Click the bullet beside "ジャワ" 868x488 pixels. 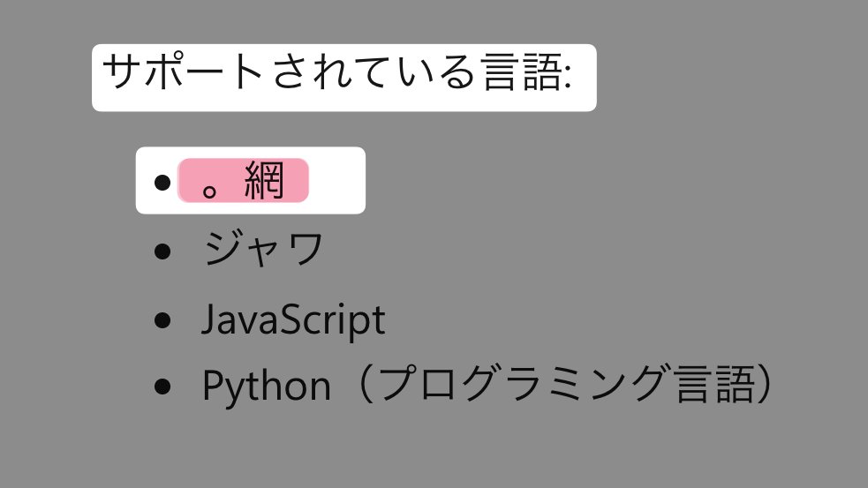161,252
